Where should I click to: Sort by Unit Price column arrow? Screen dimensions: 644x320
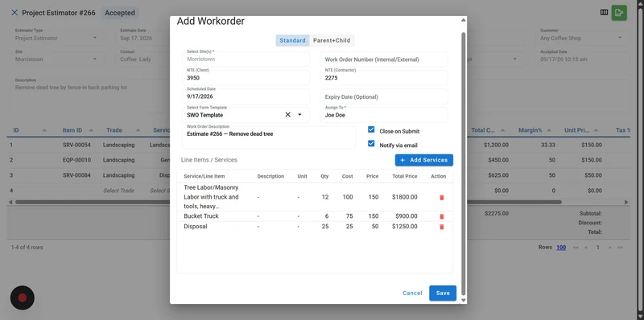pos(596,130)
